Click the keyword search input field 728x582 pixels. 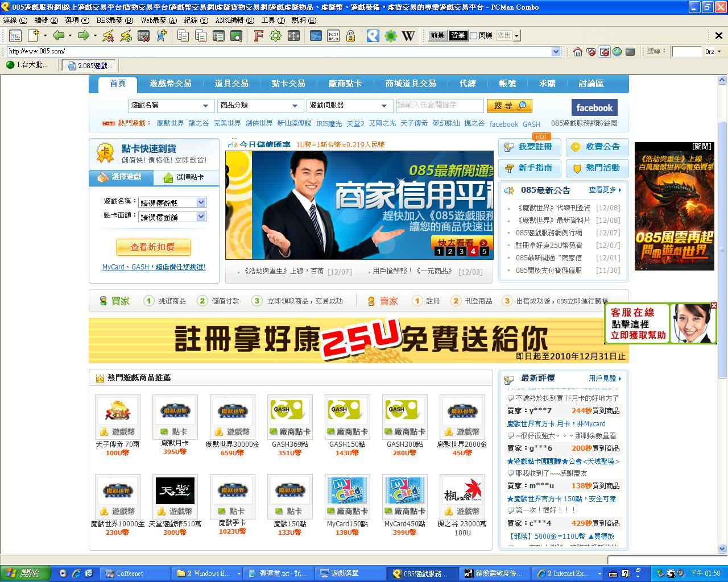[440, 105]
